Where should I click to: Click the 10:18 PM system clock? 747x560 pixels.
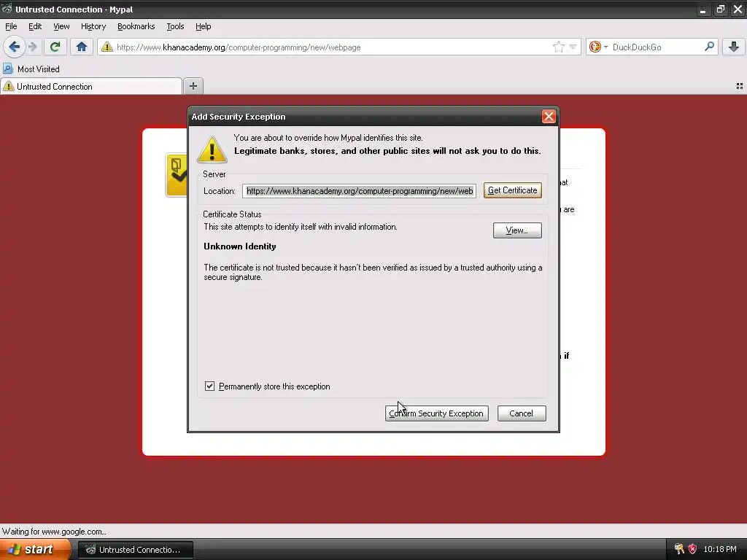pyautogui.click(x=720, y=549)
